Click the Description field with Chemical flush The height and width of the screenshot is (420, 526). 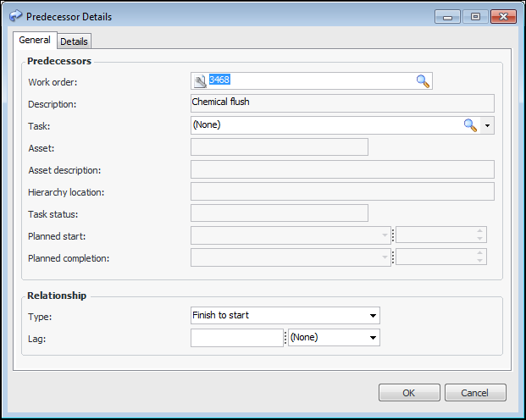(x=342, y=103)
